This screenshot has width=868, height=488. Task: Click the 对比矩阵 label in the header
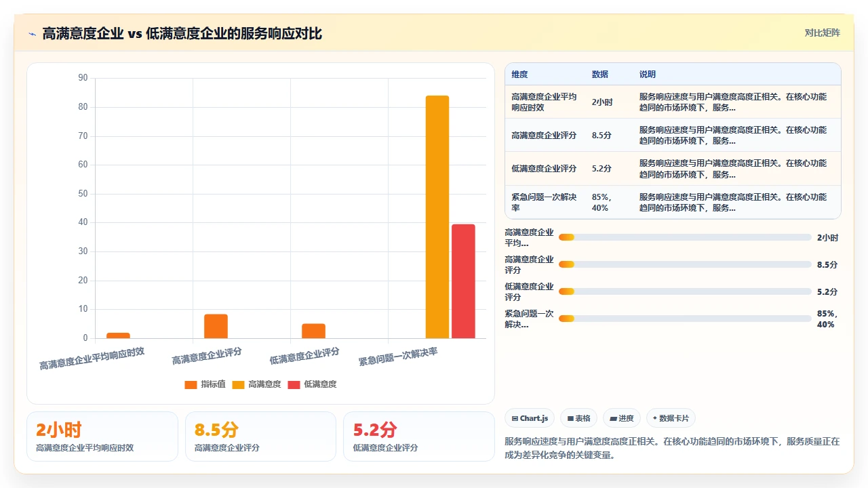pyautogui.click(x=822, y=33)
